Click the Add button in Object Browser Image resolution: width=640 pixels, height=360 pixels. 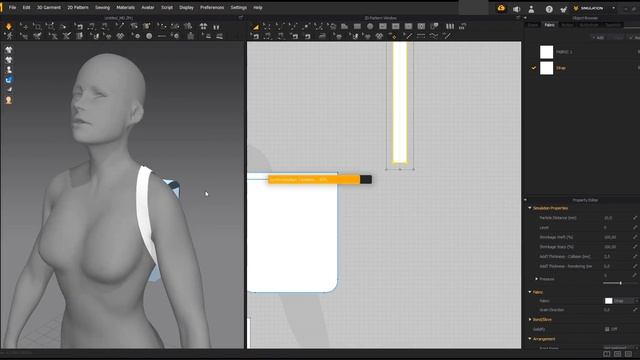(x=598, y=37)
